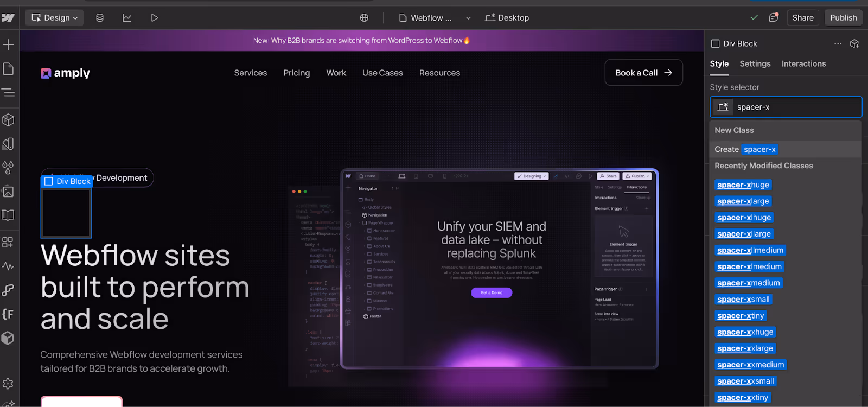Screen dimensions: 868x407
Task: Open the Navigator panel icon
Action: click(x=8, y=93)
